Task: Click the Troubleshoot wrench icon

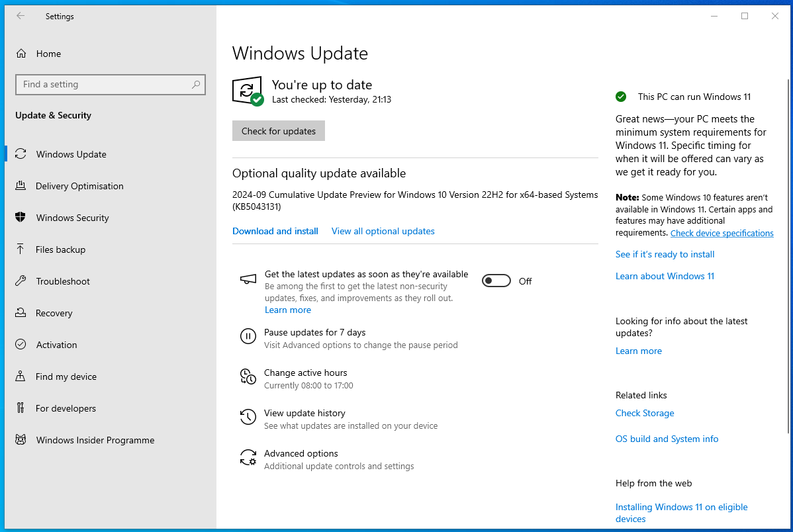Action: pos(21,281)
